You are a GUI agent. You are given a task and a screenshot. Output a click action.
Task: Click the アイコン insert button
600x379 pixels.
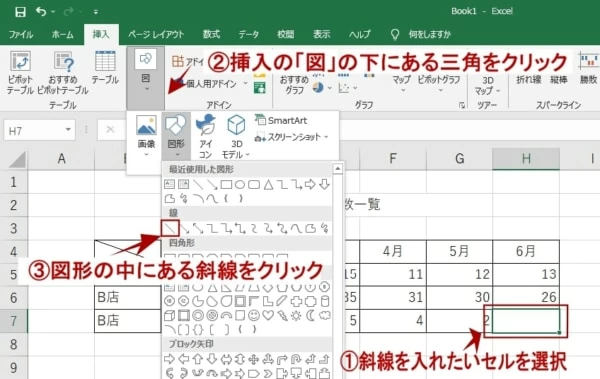click(x=205, y=136)
